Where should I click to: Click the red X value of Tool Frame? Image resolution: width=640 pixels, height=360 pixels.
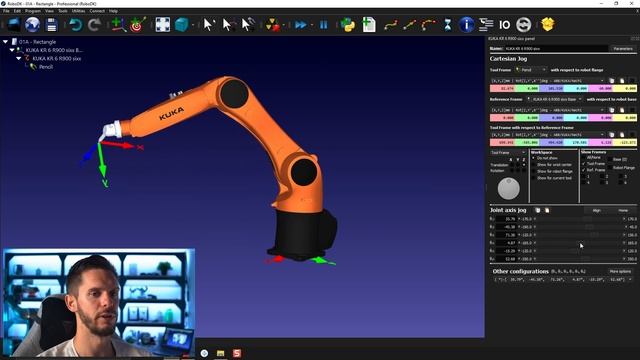[502, 89]
